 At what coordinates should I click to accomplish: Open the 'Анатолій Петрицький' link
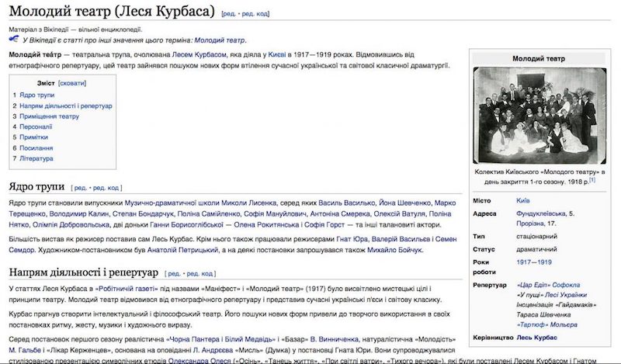coord(182,251)
